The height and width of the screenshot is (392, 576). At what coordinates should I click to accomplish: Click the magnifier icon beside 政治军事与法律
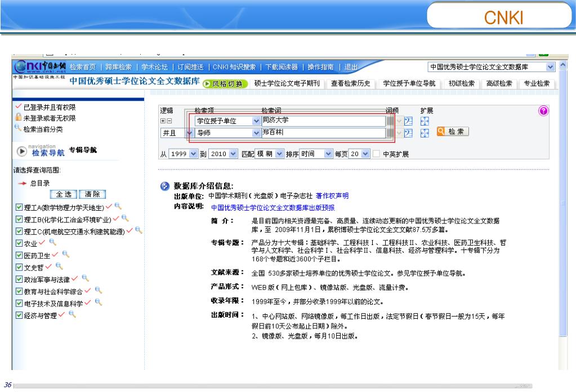click(x=85, y=278)
